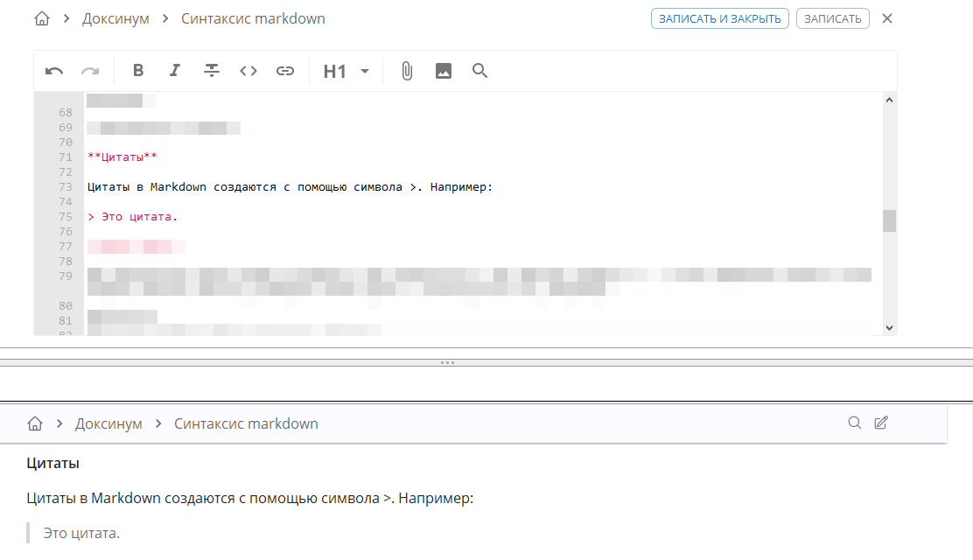This screenshot has width=973, height=560.
Task: Toggle bold formatting
Action: 137,72
